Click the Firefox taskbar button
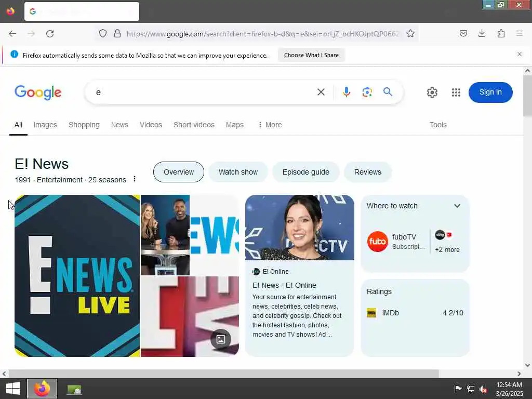 (42, 389)
